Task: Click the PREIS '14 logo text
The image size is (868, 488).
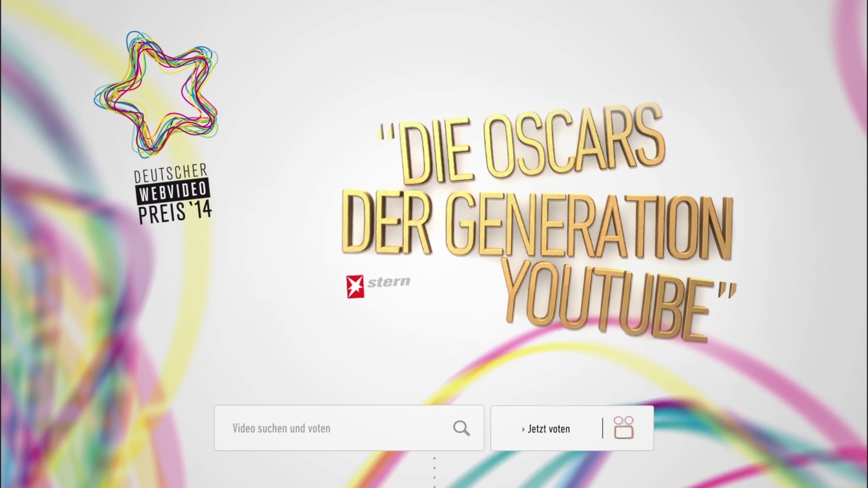Action: pyautogui.click(x=175, y=213)
